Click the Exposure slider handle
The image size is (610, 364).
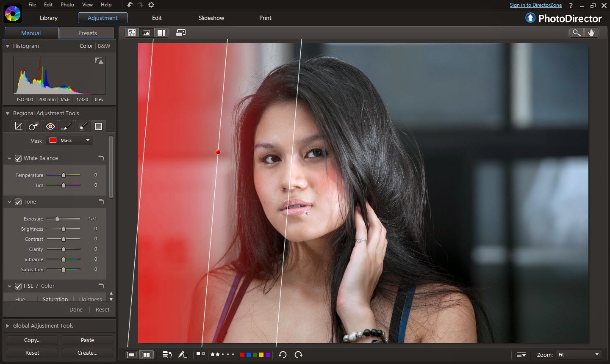click(57, 218)
